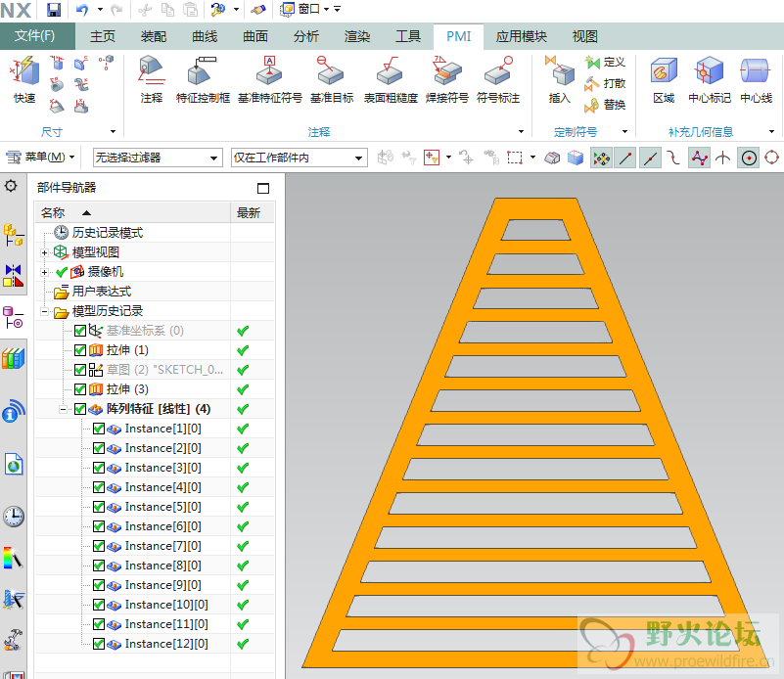Open the history clock sidebar icon
This screenshot has width=784, height=679.
tap(14, 517)
